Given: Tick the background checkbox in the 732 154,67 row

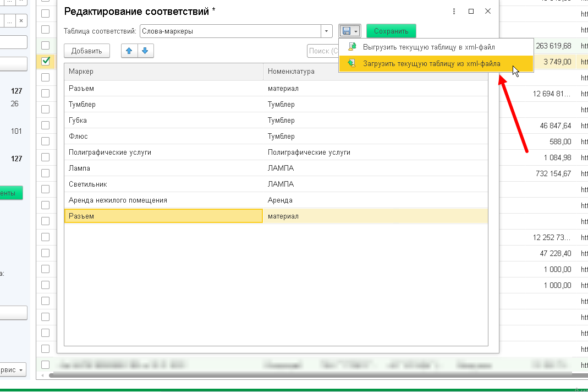Looking at the screenshot, I should click(x=45, y=173).
